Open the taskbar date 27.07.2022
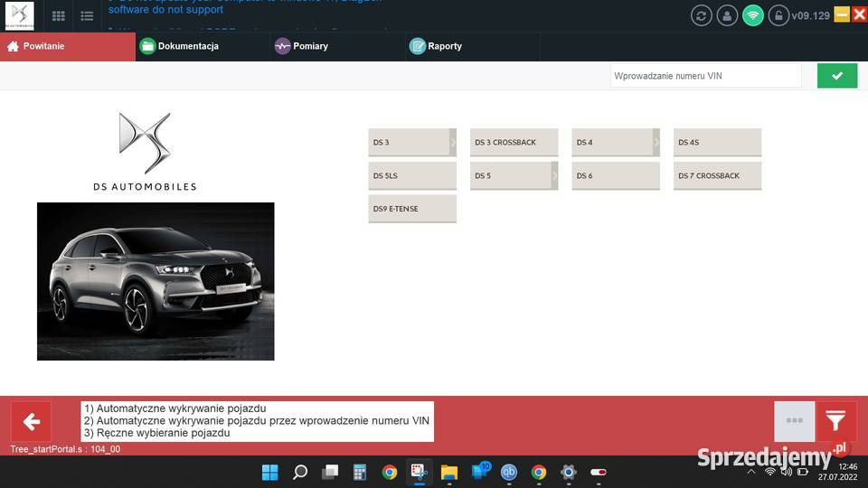 (x=837, y=477)
